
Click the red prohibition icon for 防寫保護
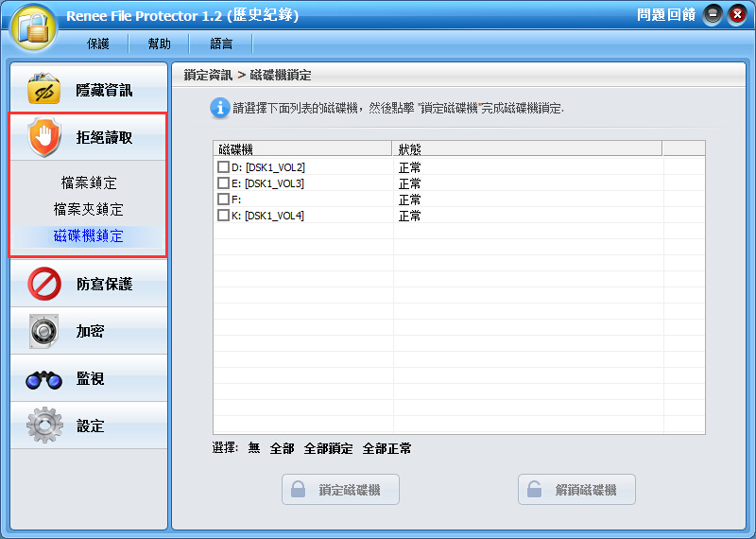pos(44,284)
